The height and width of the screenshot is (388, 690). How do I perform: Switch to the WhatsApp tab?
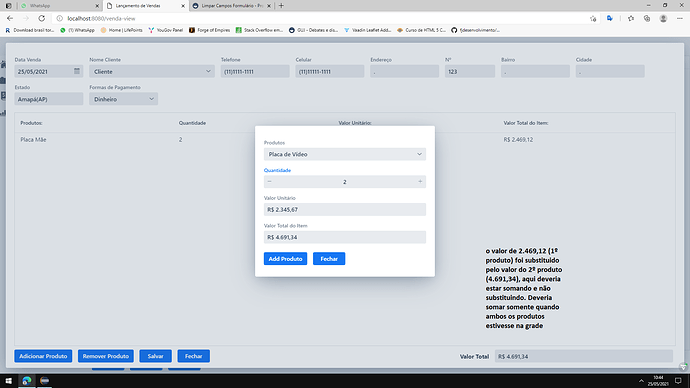(x=59, y=6)
